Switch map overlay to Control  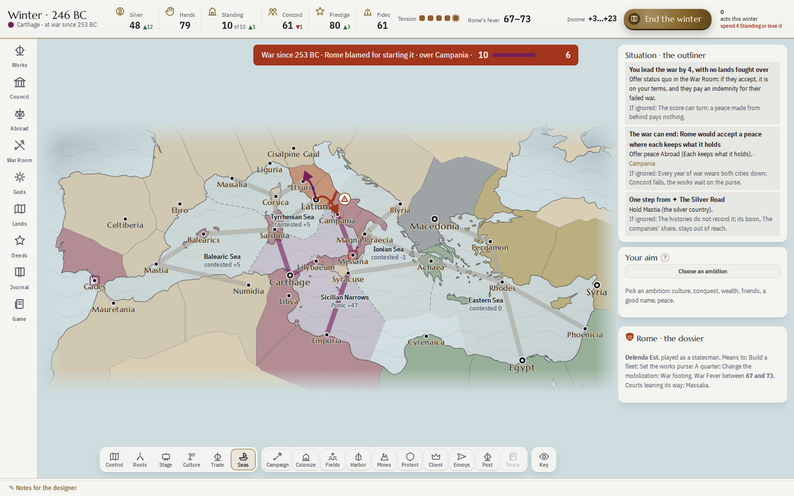pyautogui.click(x=114, y=460)
